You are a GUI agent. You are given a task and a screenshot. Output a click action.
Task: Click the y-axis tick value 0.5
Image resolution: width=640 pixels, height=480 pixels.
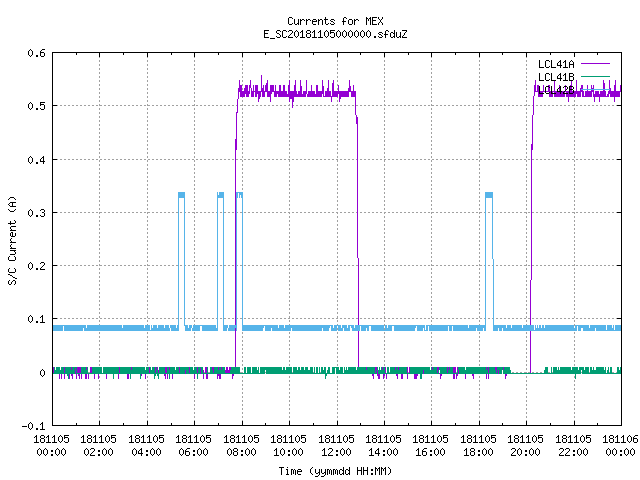click(36, 106)
